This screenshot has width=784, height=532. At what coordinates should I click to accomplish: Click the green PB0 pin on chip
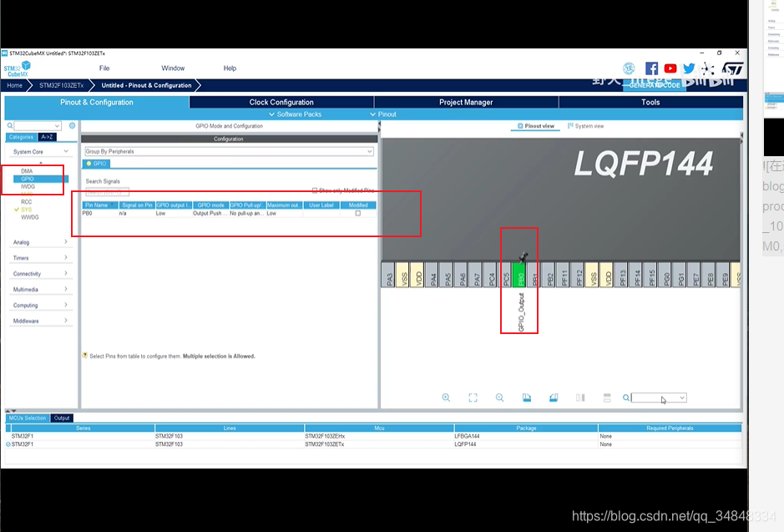pos(520,274)
